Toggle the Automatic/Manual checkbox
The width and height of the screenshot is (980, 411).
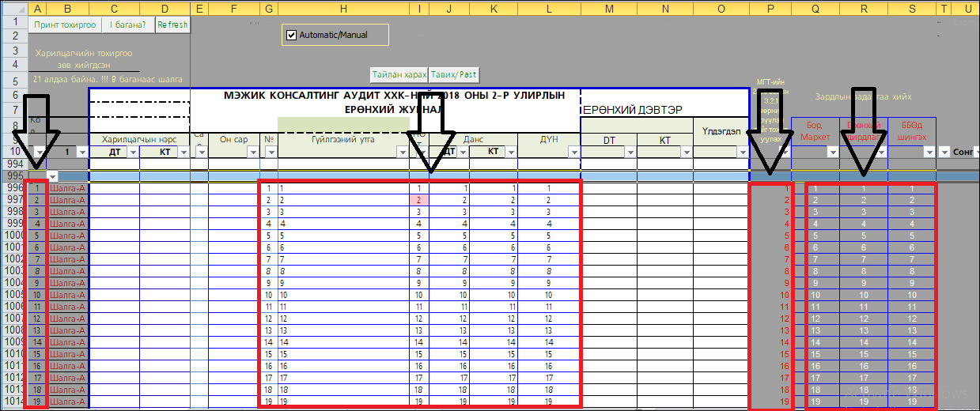click(x=291, y=35)
